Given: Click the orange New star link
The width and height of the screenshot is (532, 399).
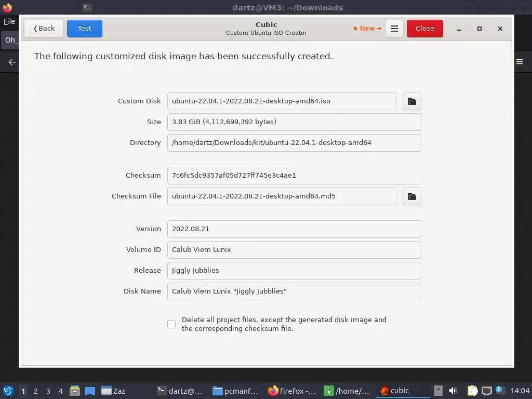Looking at the screenshot, I should tap(367, 29).
